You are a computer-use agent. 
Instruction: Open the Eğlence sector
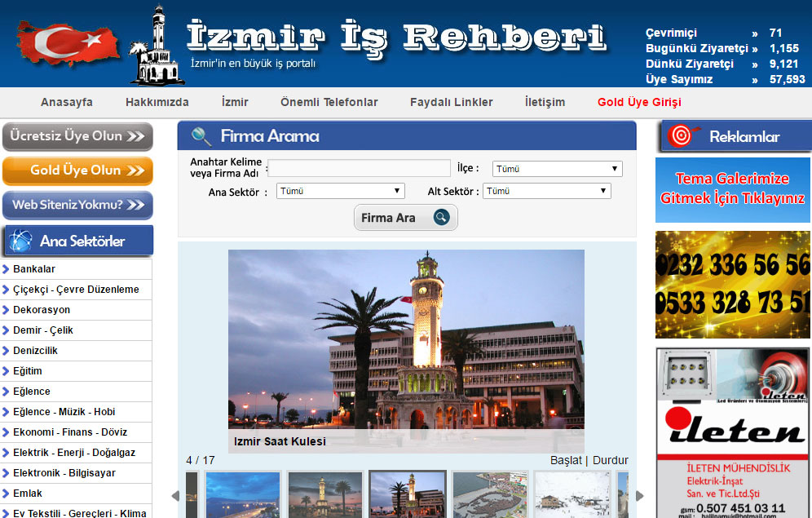(x=32, y=392)
